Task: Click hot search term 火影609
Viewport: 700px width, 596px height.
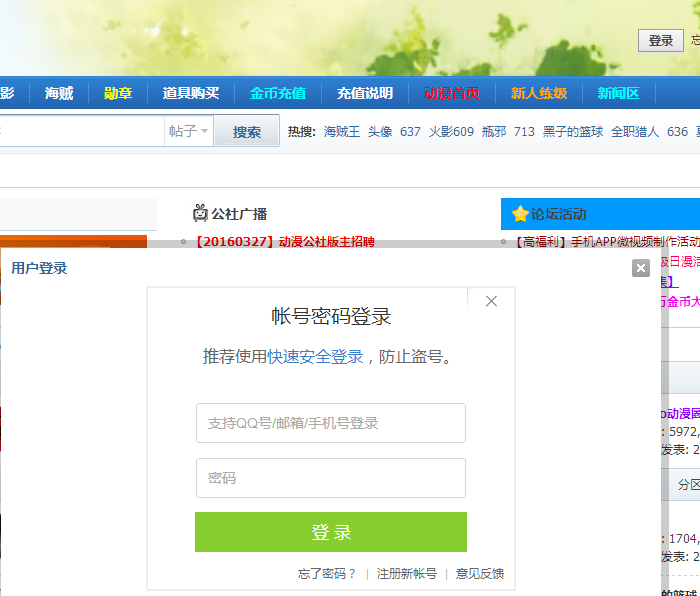Action: 451,132
